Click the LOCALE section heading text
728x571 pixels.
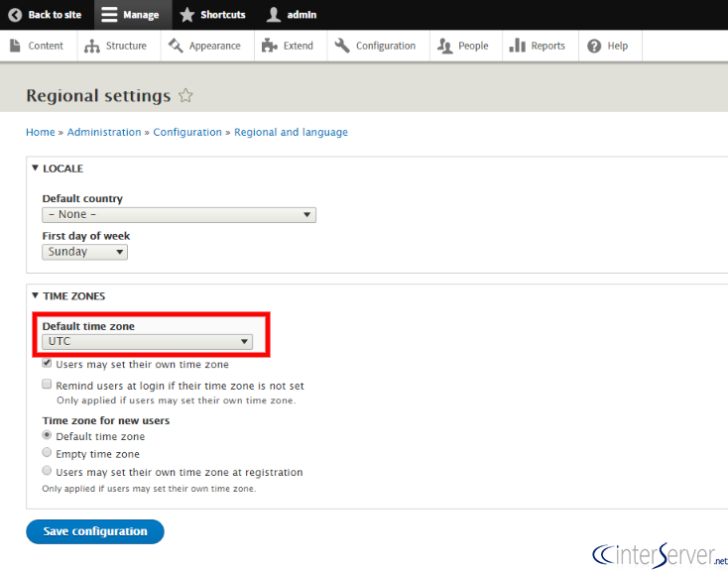(x=63, y=169)
